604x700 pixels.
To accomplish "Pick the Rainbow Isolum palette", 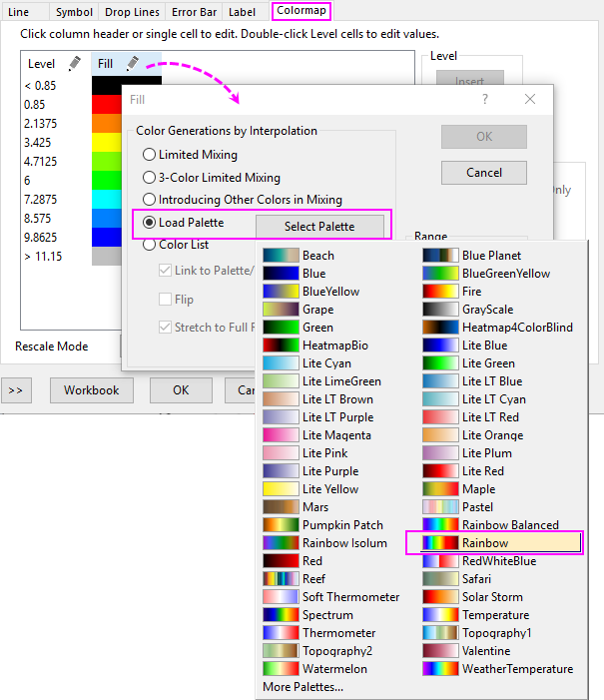I will coord(325,543).
